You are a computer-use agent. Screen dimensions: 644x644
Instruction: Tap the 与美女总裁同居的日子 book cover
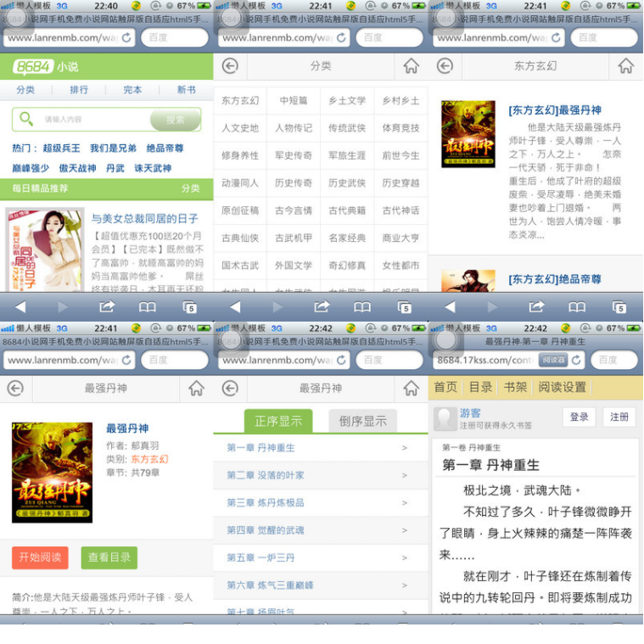pos(44,250)
